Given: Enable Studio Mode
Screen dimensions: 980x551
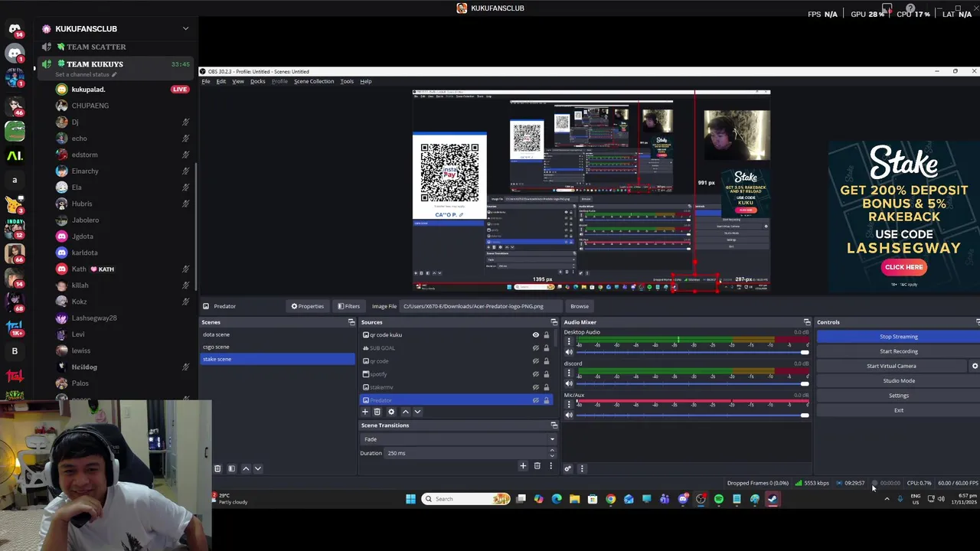Looking at the screenshot, I should [898, 380].
